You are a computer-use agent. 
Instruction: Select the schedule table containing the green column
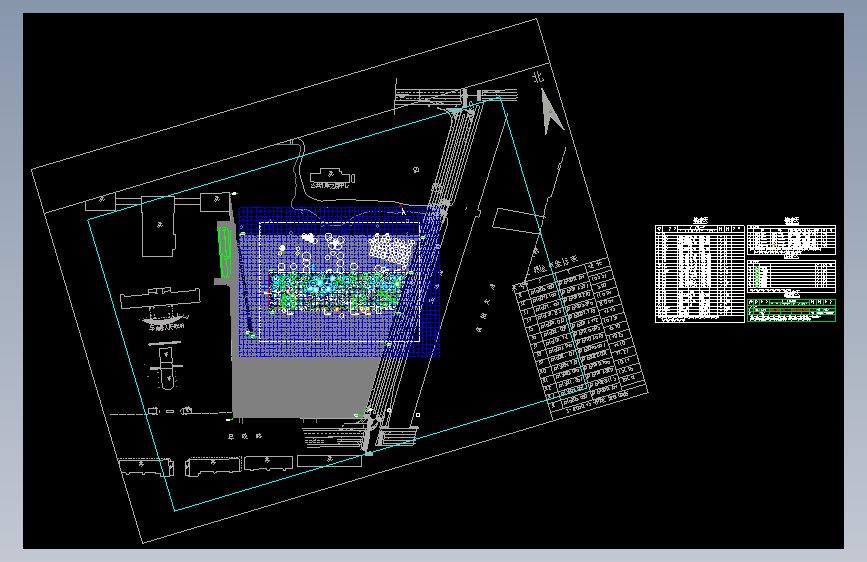tap(791, 277)
